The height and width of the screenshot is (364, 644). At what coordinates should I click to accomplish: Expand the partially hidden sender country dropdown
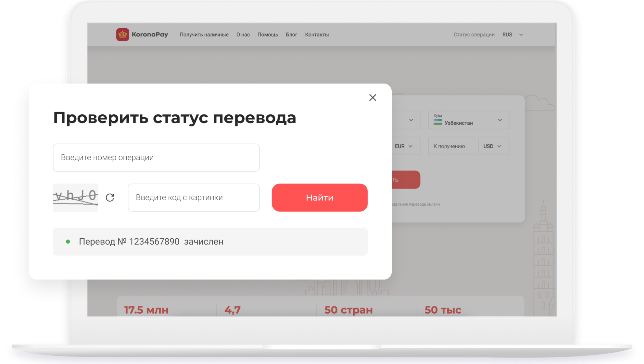tap(406, 120)
